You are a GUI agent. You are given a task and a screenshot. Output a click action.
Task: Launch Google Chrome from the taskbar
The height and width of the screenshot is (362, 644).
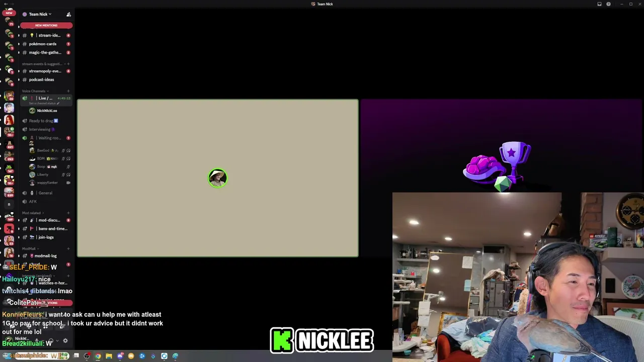pyautogui.click(x=98, y=356)
